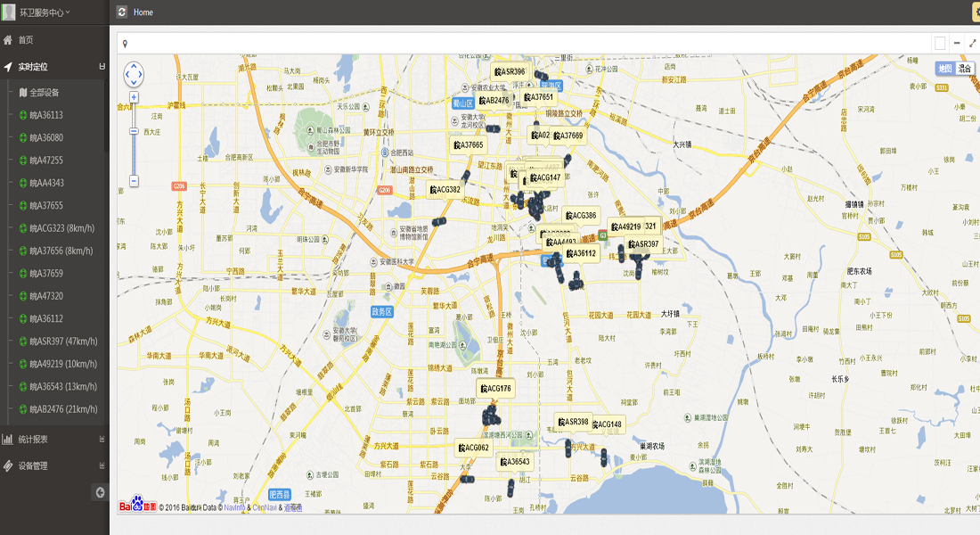Screen dimensions: 980x535
Task: Select vehicle 皖AB2476 (21km/h)
Action: (64, 409)
